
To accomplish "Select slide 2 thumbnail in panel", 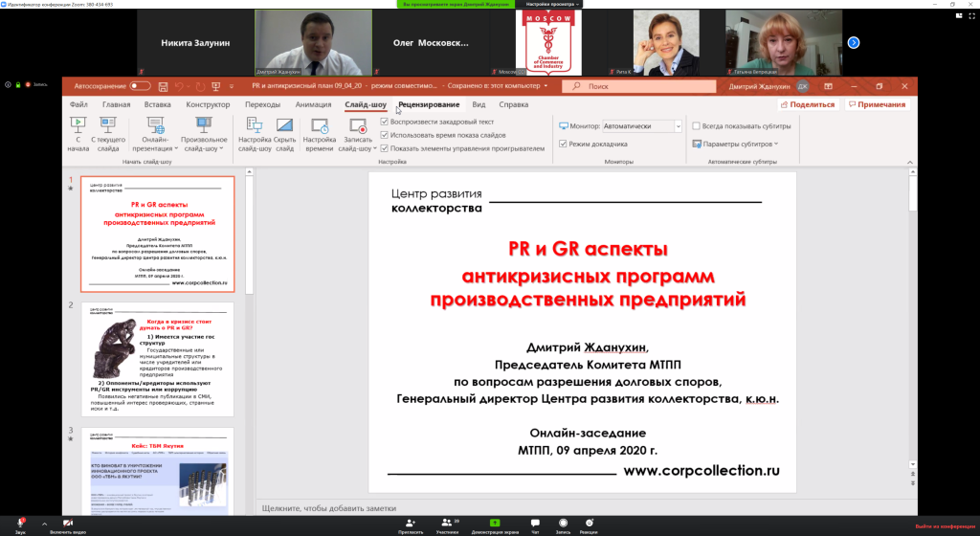I will tap(157, 359).
